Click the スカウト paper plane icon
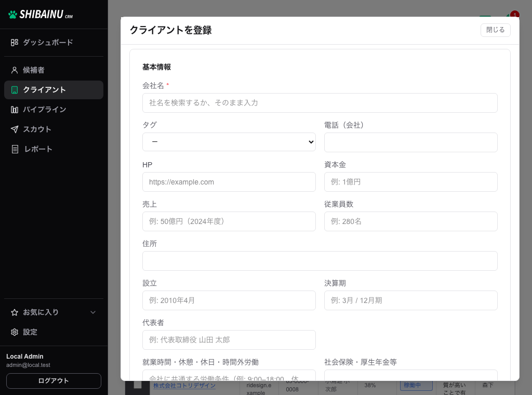 [x=14, y=129]
